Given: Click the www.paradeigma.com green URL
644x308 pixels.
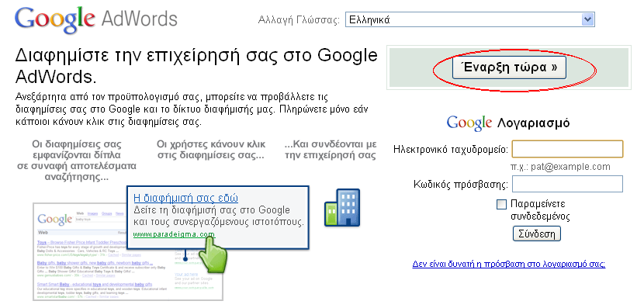Looking at the screenshot, I should [x=174, y=234].
